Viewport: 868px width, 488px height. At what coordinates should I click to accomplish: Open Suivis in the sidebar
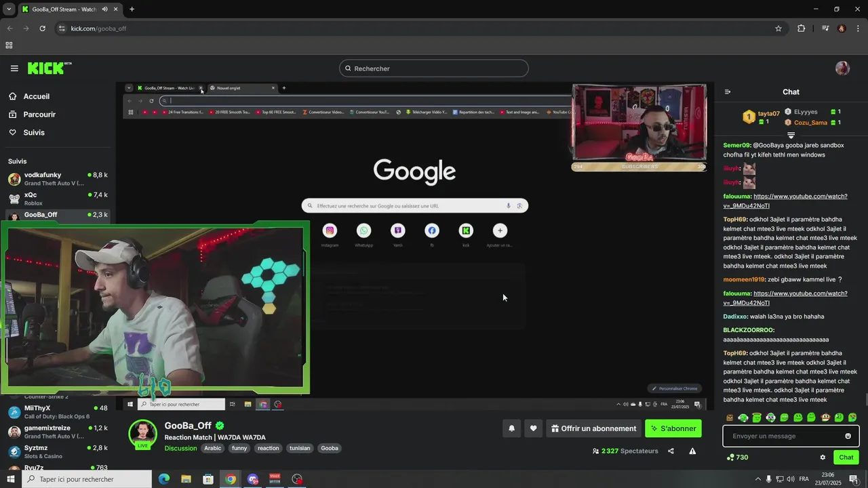(34, 133)
